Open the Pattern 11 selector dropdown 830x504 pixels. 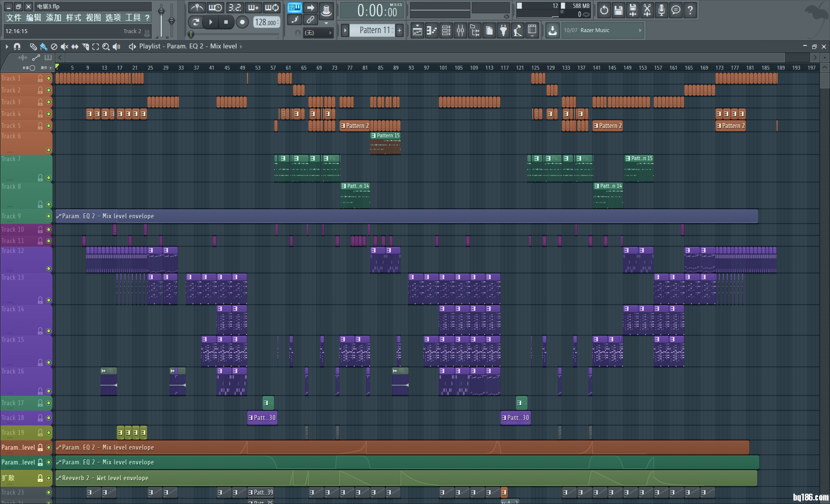click(x=372, y=31)
